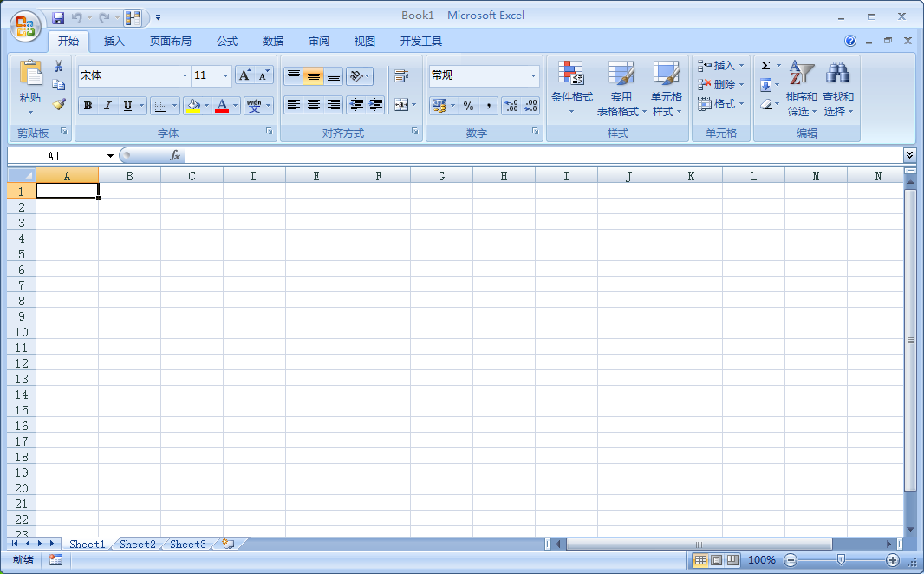Click 格式 cells button
The height and width of the screenshot is (574, 924).
click(721, 104)
